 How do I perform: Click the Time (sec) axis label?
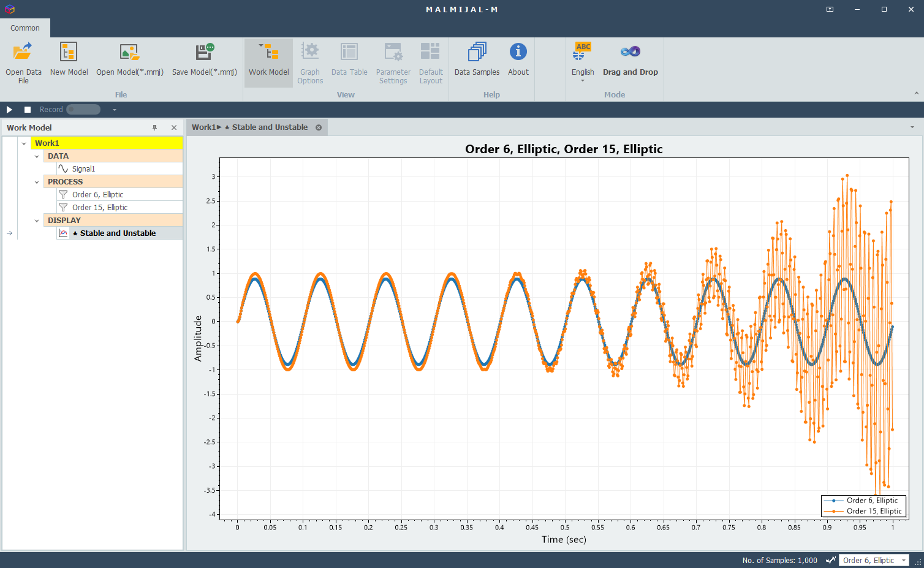coord(564,539)
